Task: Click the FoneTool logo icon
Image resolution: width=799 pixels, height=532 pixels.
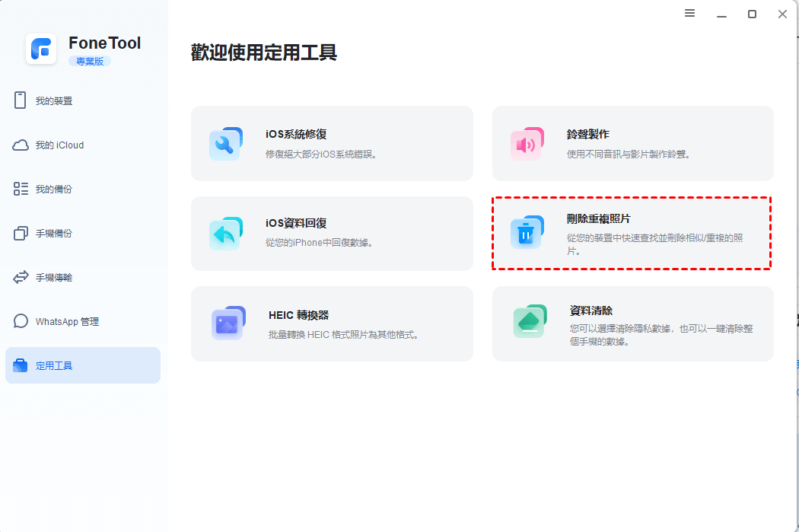Action: click(41, 49)
